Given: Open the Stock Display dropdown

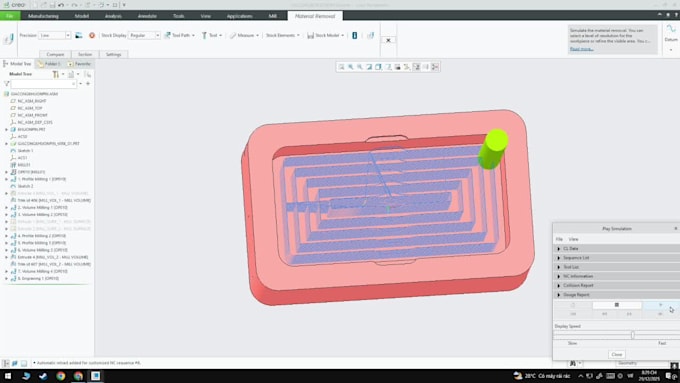Looking at the screenshot, I should (157, 35).
